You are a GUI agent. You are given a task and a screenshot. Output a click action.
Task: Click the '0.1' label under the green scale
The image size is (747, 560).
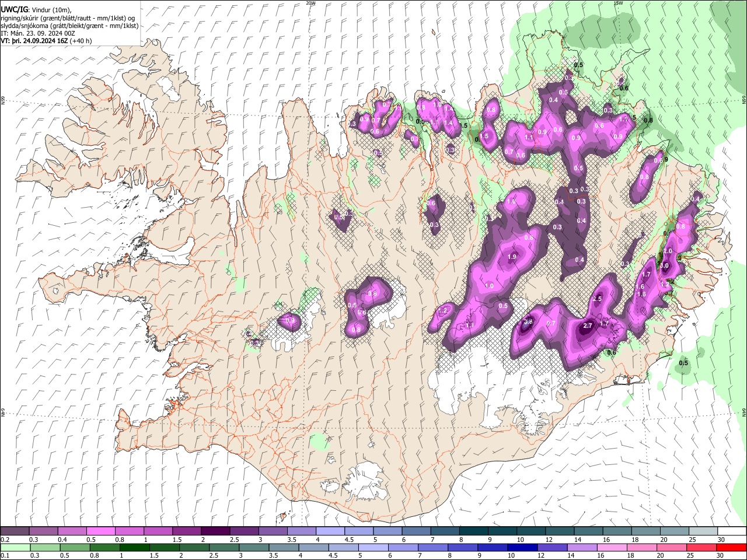[x=5, y=555]
